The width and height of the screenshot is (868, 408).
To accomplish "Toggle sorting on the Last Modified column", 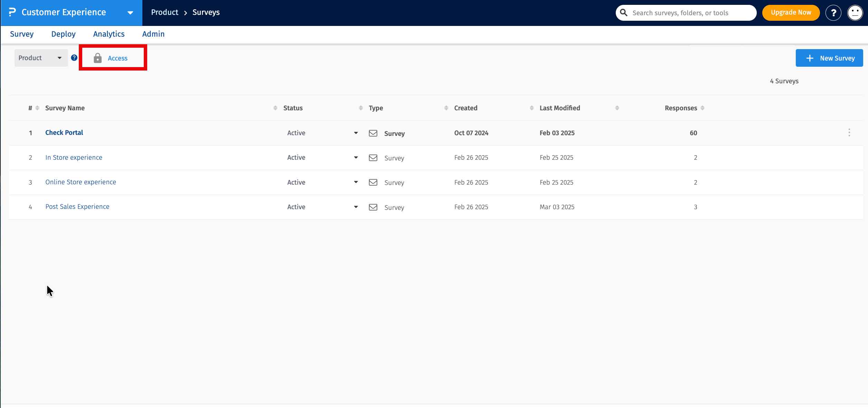I will [617, 108].
